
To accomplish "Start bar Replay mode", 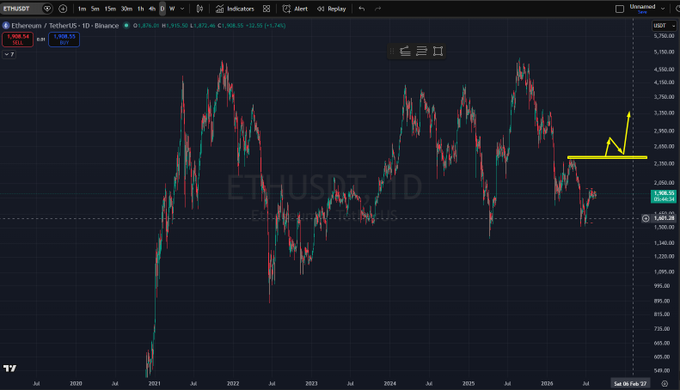I will coord(332,9).
